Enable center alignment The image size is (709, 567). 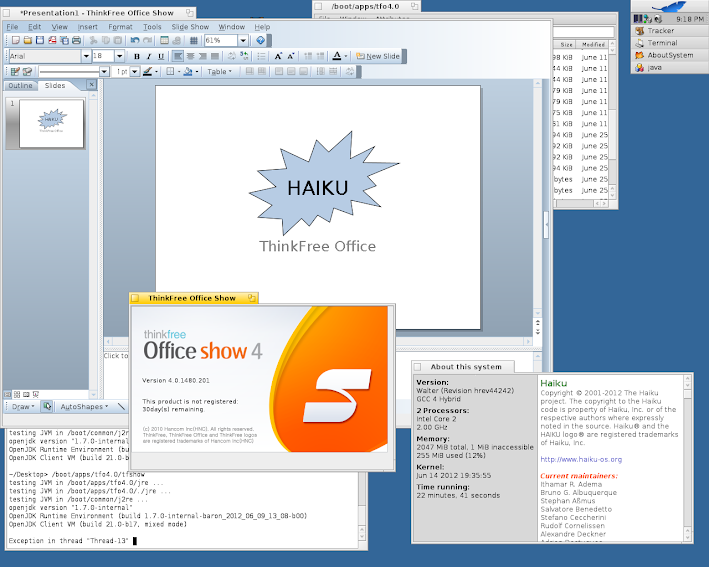(x=190, y=56)
